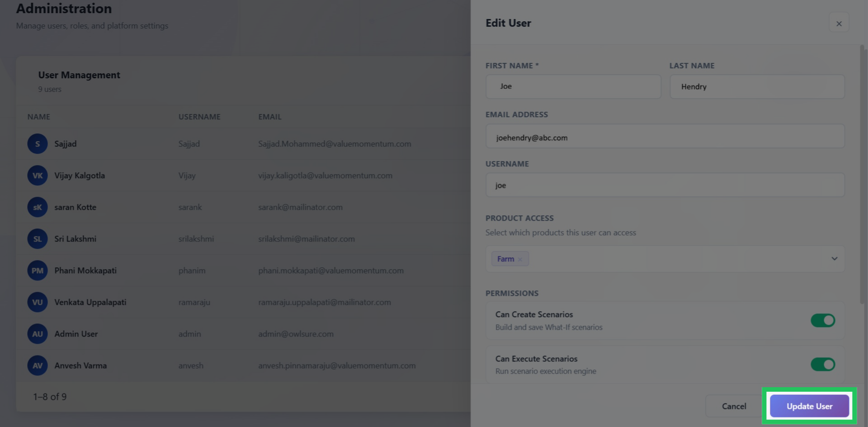Image resolution: width=868 pixels, height=427 pixels.
Task: Edit the Email Address field
Action: 665,136
